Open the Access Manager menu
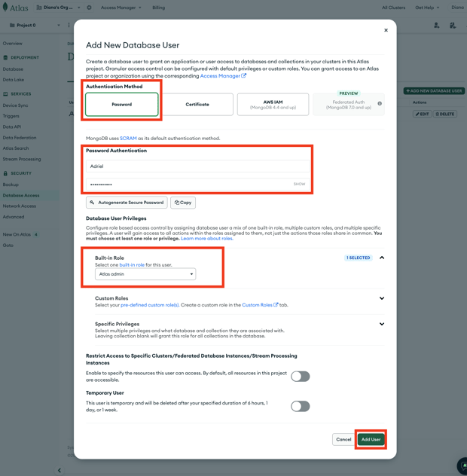 (121, 8)
